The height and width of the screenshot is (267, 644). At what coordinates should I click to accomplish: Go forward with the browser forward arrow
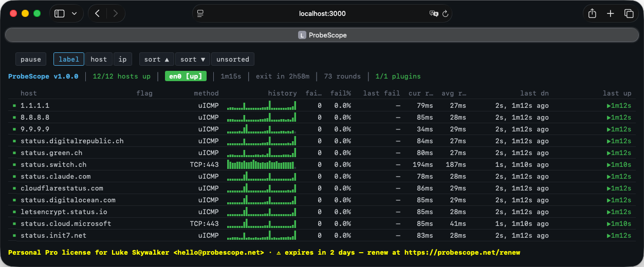coord(115,14)
